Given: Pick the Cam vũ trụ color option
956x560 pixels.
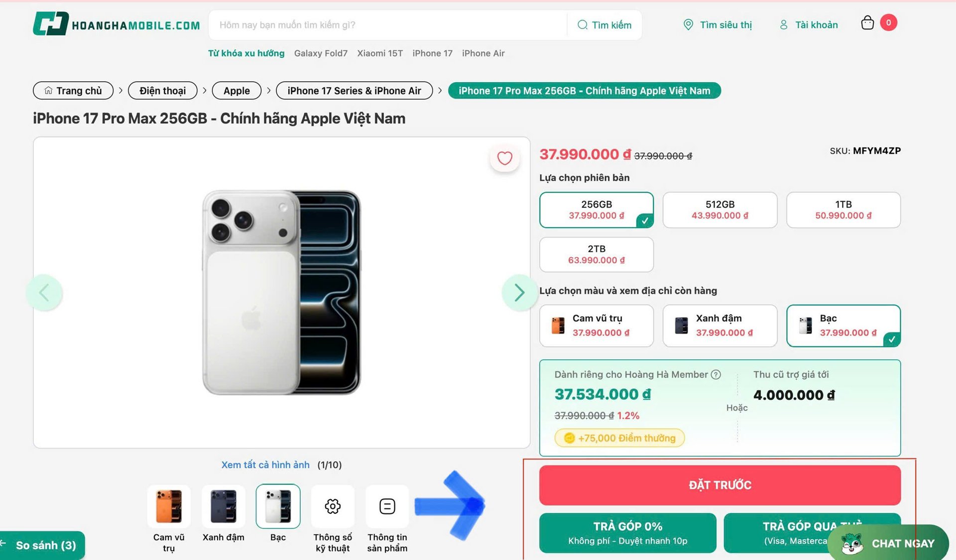Looking at the screenshot, I should (x=596, y=326).
